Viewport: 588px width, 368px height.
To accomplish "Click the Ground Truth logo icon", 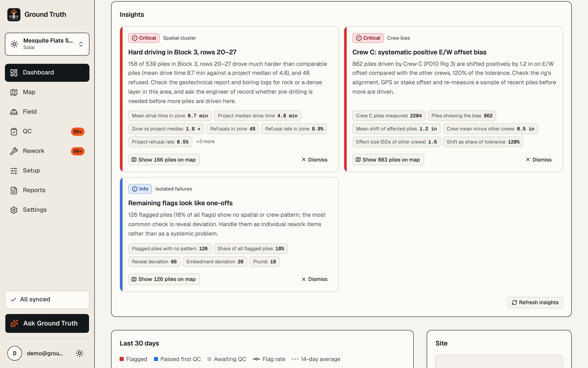I will point(14,15).
